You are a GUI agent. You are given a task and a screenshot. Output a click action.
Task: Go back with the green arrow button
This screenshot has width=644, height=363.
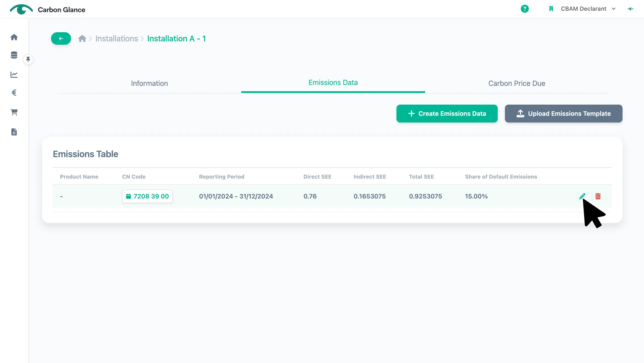coord(61,38)
